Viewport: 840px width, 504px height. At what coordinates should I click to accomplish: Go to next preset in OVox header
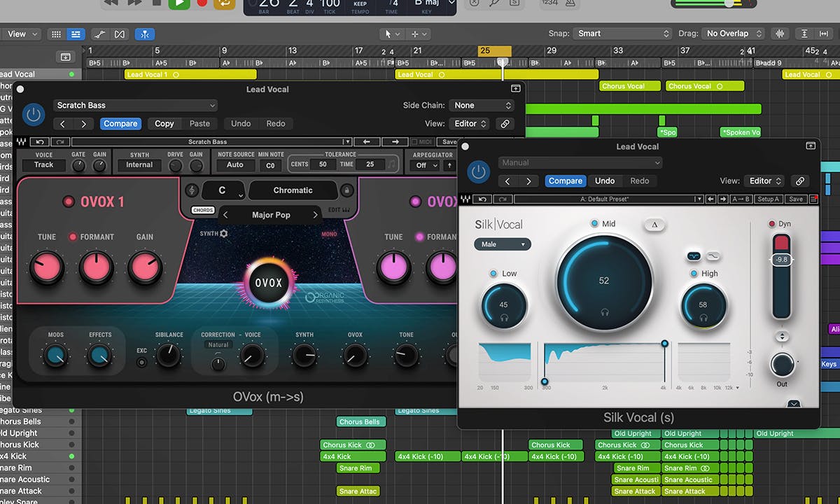click(x=84, y=124)
